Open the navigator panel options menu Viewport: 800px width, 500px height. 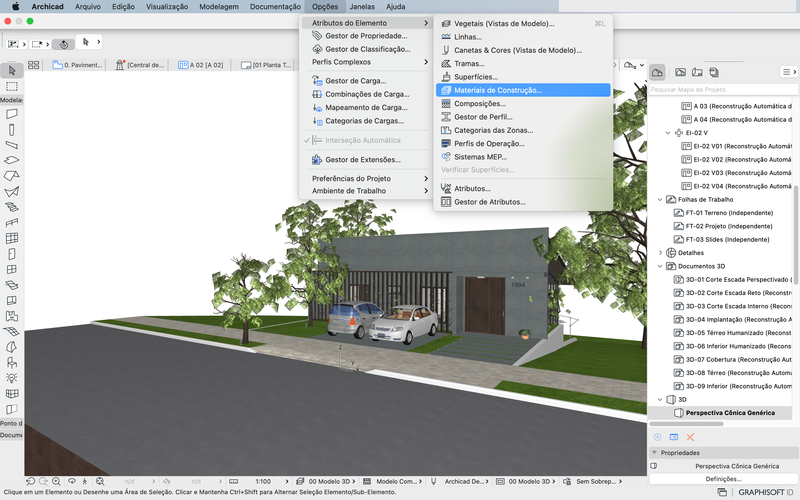pos(789,72)
